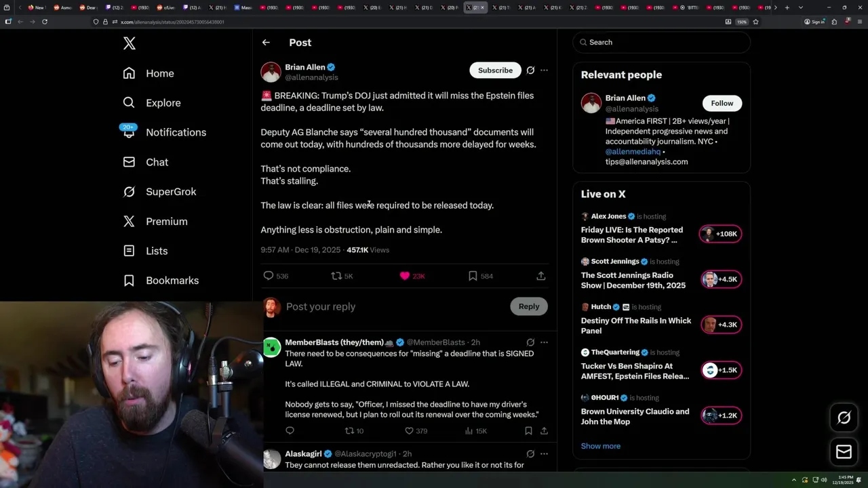Click Follow for Brian Allen

722,103
